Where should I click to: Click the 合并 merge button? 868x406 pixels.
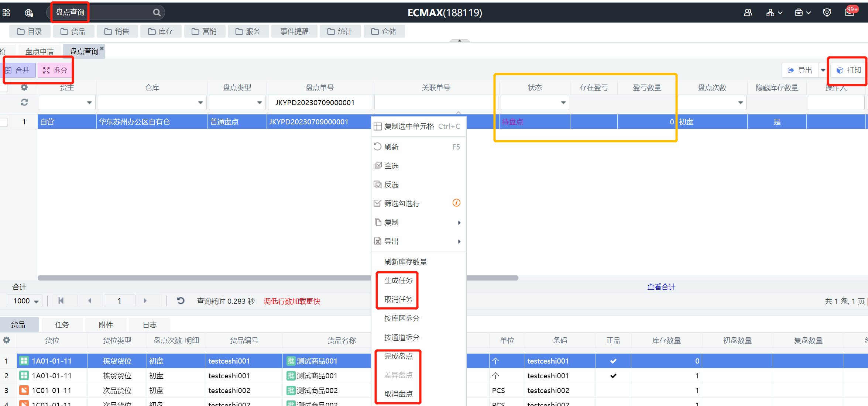[18, 70]
